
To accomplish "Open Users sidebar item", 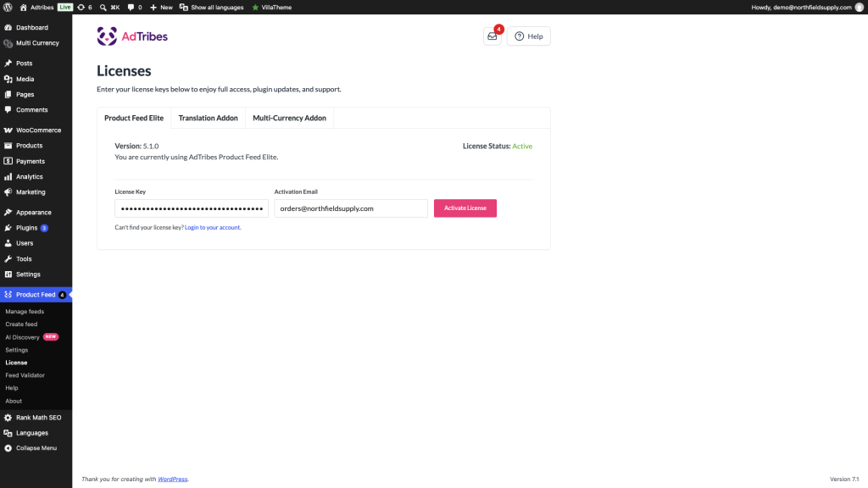I will (x=36, y=243).
